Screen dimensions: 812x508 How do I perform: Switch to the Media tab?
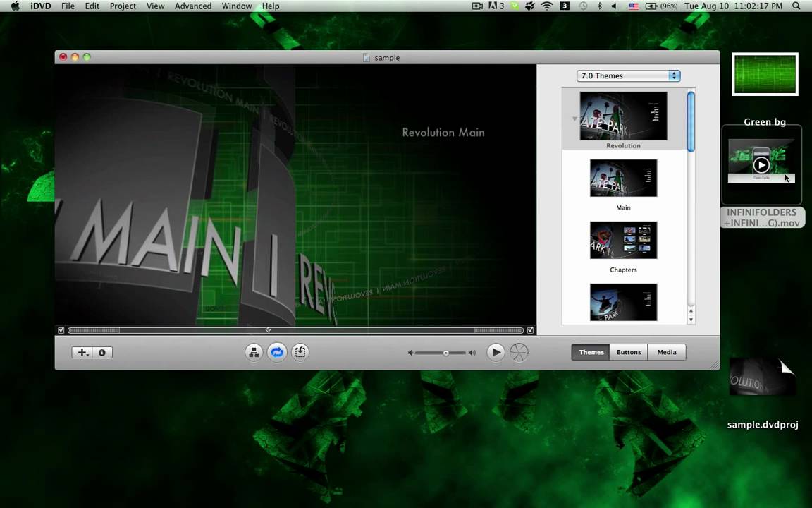[667, 353]
